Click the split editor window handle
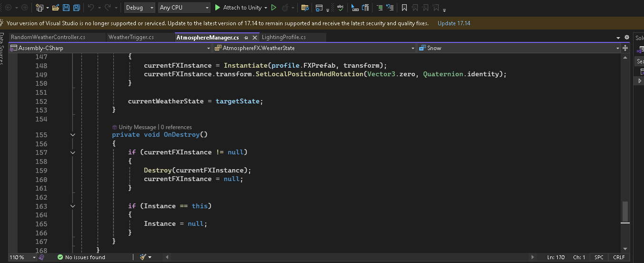 point(625,48)
